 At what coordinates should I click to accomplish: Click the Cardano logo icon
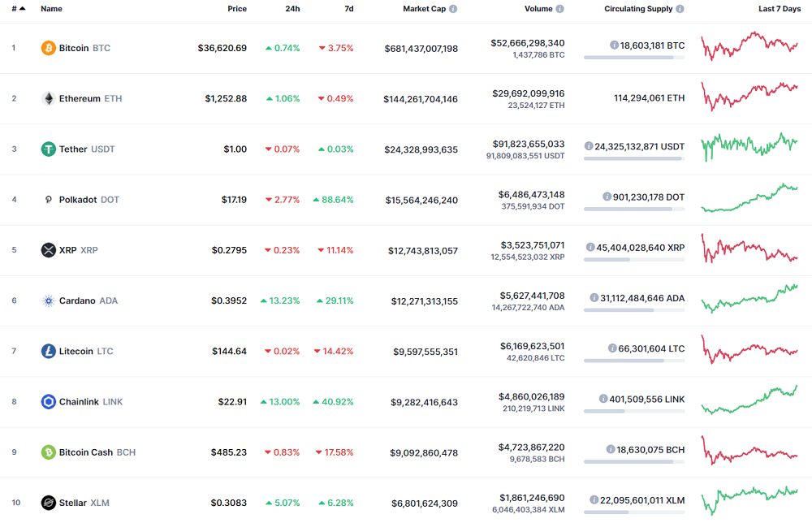(x=49, y=300)
